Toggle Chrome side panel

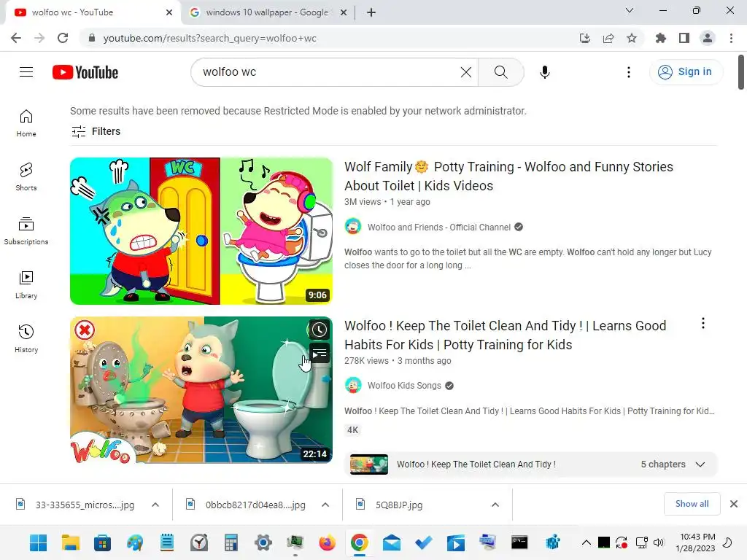click(684, 38)
